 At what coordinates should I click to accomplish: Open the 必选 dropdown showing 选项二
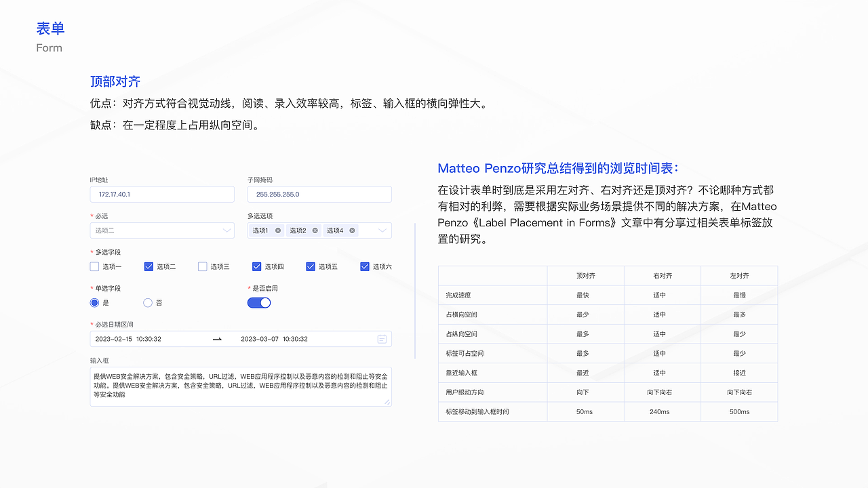pos(162,230)
